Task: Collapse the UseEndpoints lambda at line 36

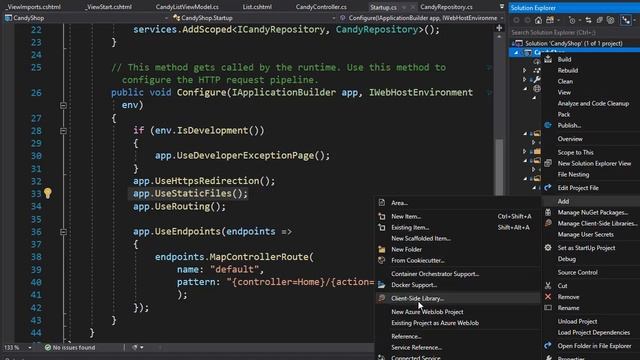Action: coord(63,231)
